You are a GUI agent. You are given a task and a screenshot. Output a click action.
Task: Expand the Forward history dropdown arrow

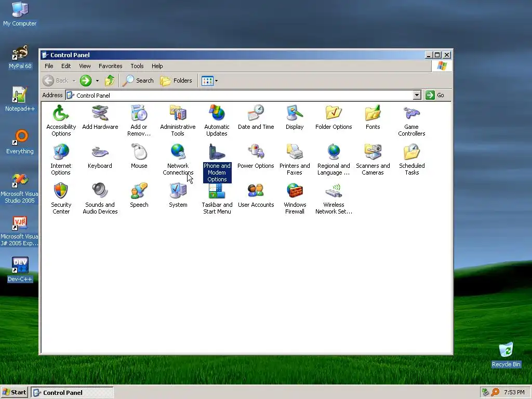pyautogui.click(x=97, y=81)
